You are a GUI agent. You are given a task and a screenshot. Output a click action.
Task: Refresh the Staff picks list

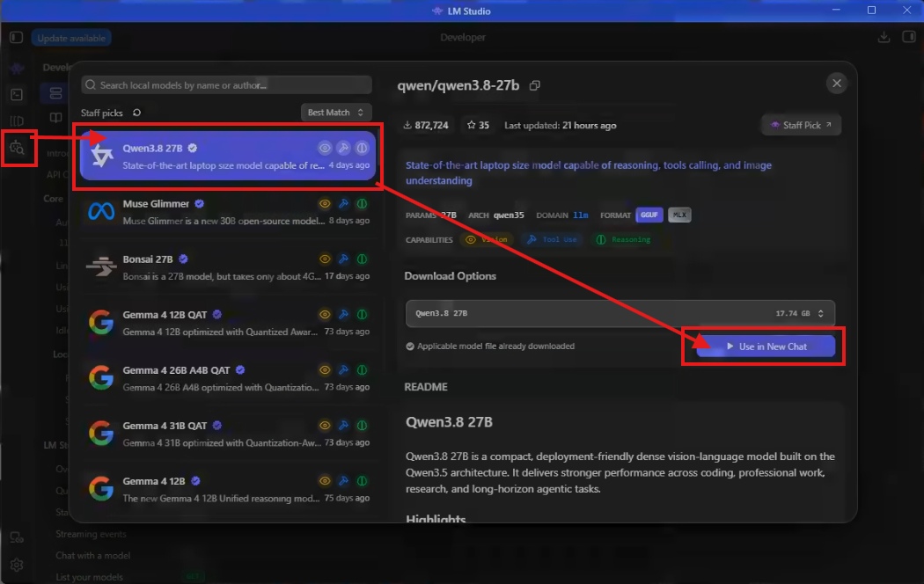(136, 113)
